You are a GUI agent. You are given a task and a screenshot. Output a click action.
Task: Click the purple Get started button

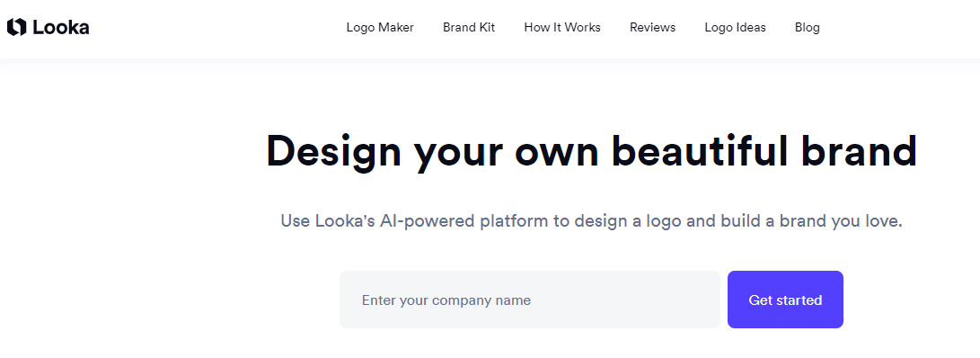tap(785, 300)
